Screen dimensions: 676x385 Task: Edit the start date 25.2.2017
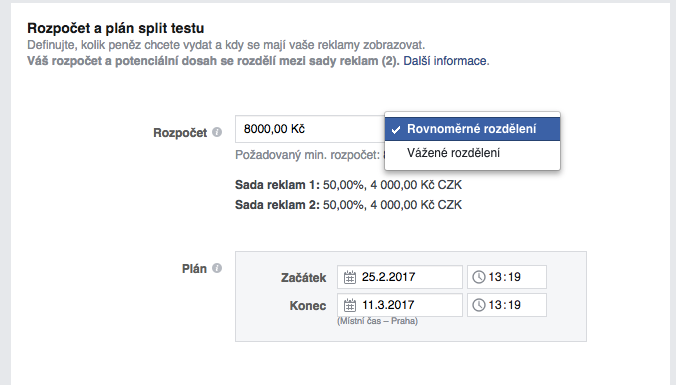click(400, 277)
